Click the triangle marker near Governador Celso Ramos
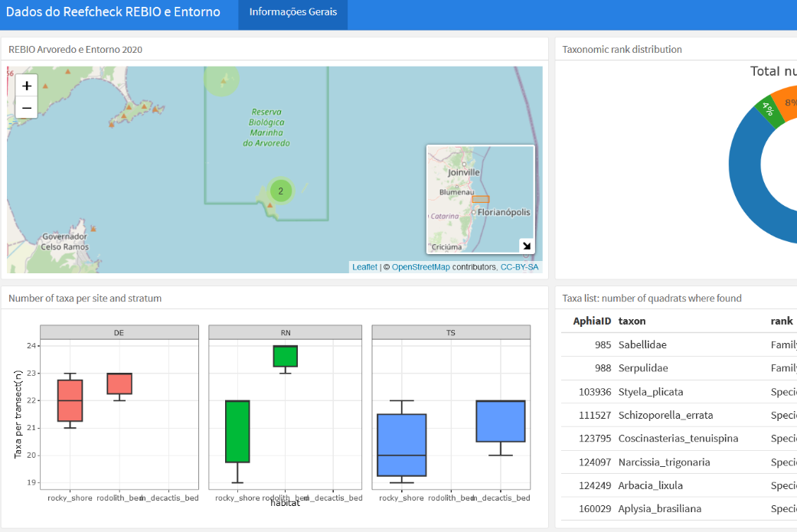This screenshot has height=532, width=797. [93, 229]
